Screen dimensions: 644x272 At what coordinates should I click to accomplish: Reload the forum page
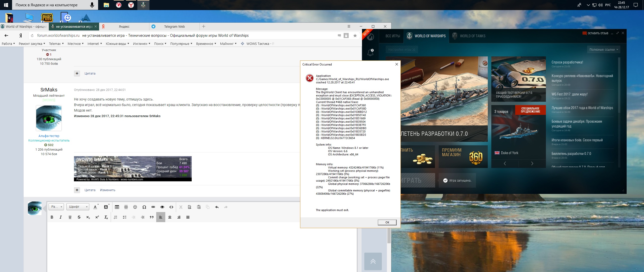[32, 36]
